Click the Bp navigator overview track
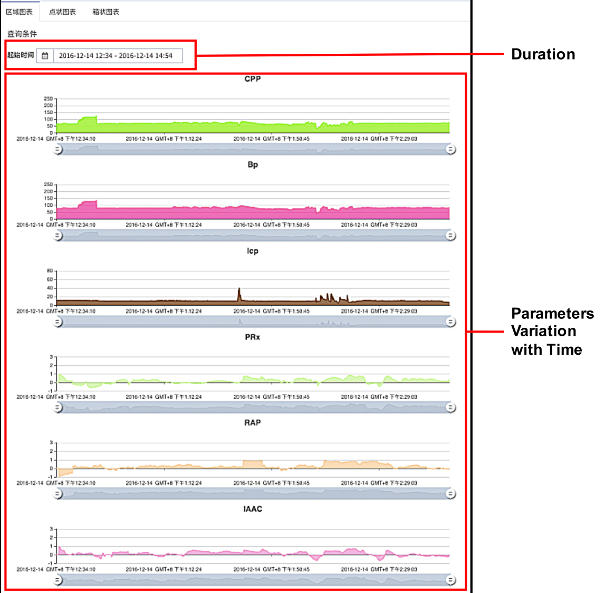 coord(254,235)
